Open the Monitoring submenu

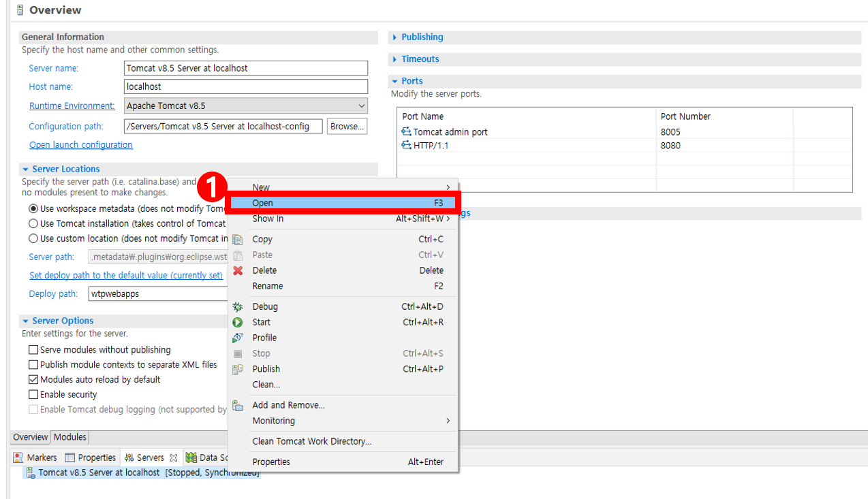pyautogui.click(x=343, y=421)
